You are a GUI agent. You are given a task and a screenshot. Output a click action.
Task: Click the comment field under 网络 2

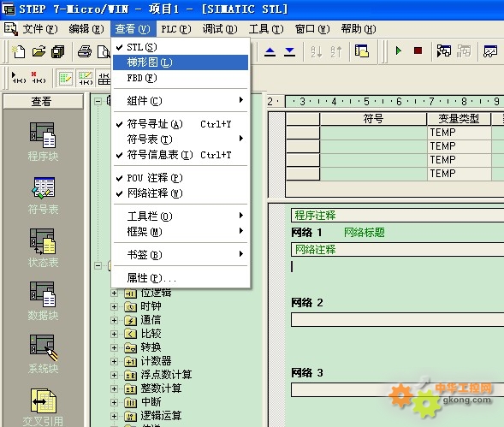click(x=398, y=320)
